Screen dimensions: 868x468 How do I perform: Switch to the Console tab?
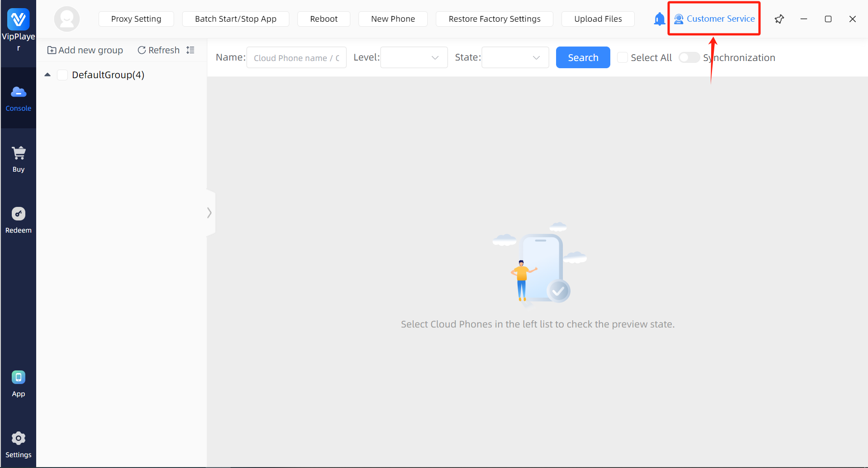click(19, 98)
